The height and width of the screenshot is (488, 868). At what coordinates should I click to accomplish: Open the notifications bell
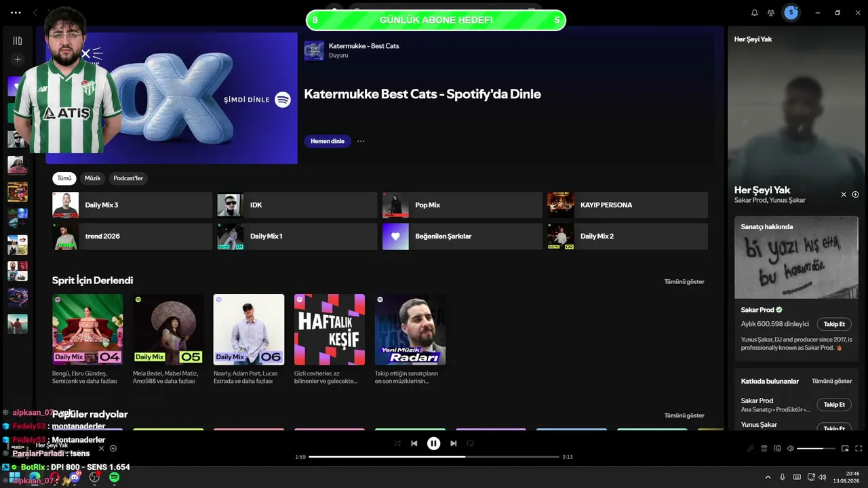point(755,13)
